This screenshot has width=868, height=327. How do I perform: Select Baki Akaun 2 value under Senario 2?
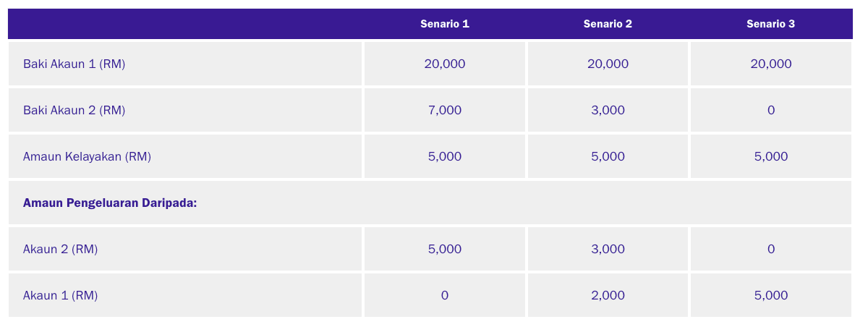(608, 110)
